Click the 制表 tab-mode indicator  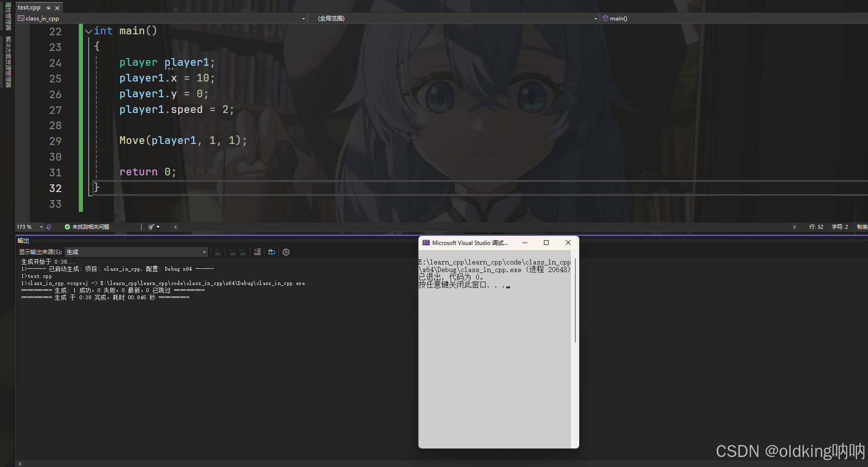tap(862, 227)
